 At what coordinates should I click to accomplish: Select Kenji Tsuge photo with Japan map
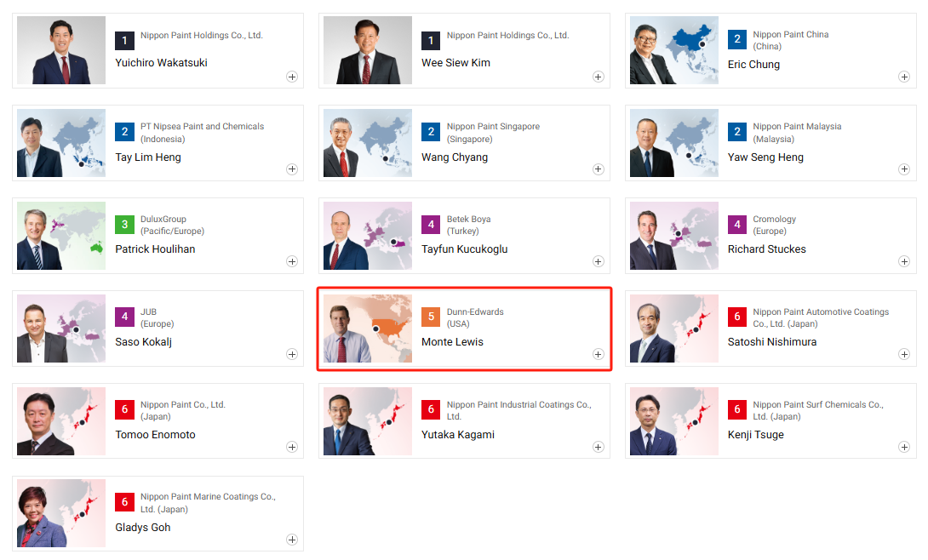pos(674,421)
